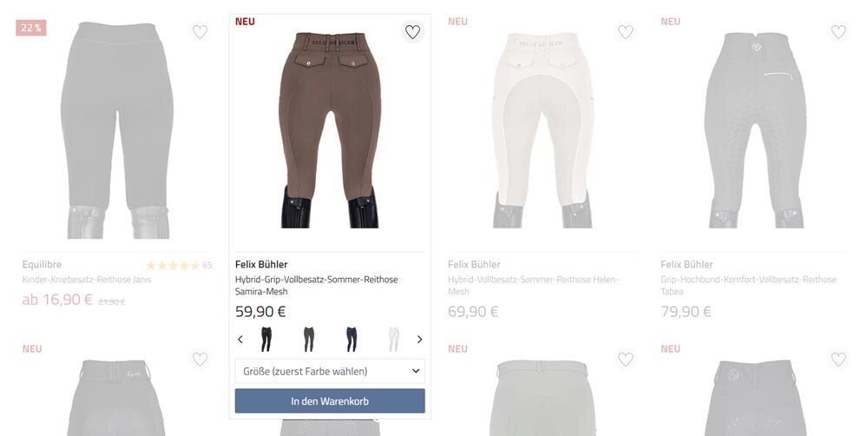Screen dimensions: 868x436
Task: Pick the navy blue breeches variant
Action: pos(351,340)
